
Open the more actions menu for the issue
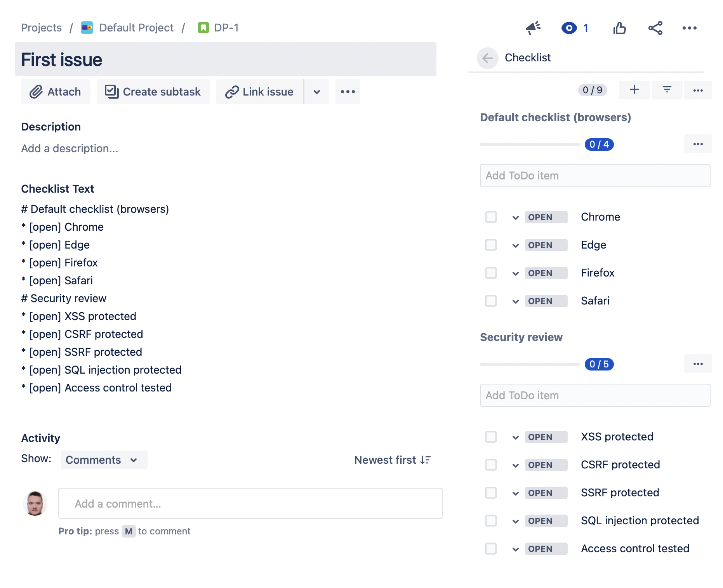(x=690, y=28)
